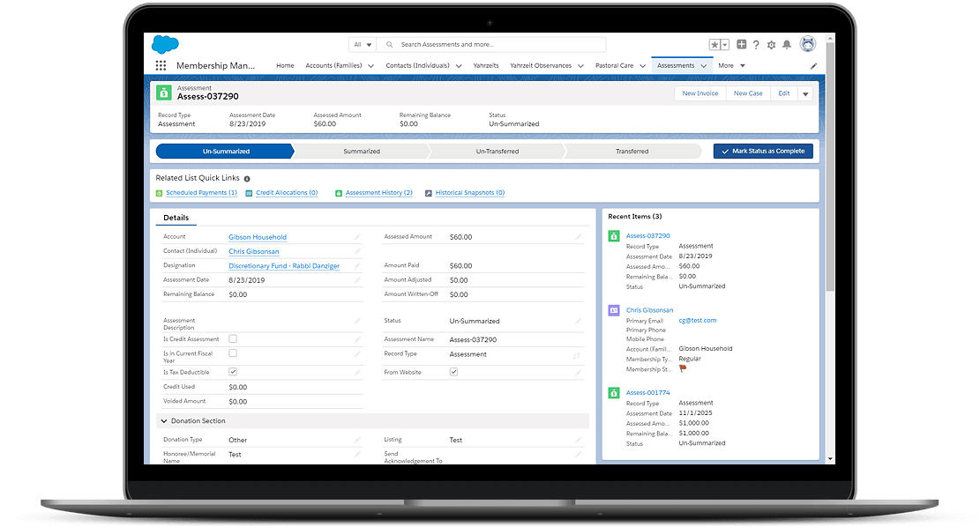Toggle the Is Tax Deductible checkbox

[x=233, y=372]
